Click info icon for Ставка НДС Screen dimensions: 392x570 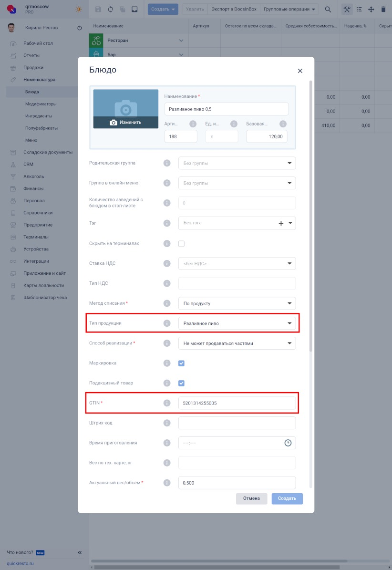click(x=167, y=263)
